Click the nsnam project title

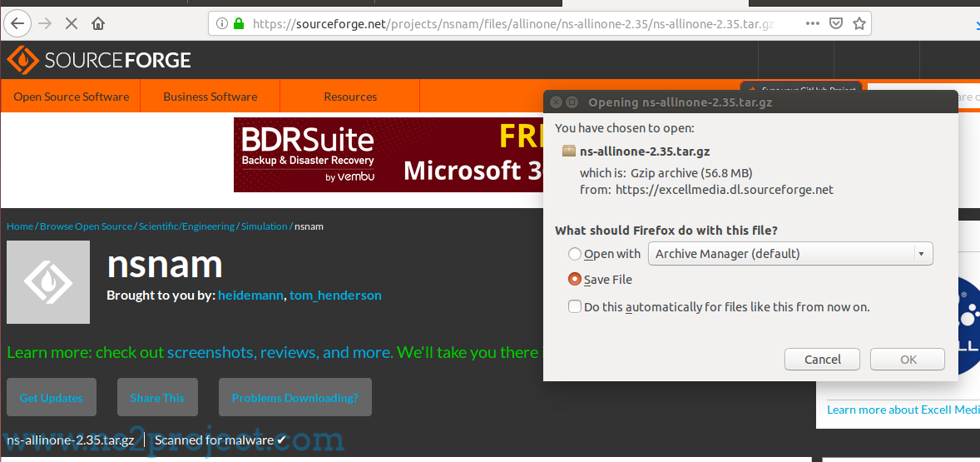[165, 264]
